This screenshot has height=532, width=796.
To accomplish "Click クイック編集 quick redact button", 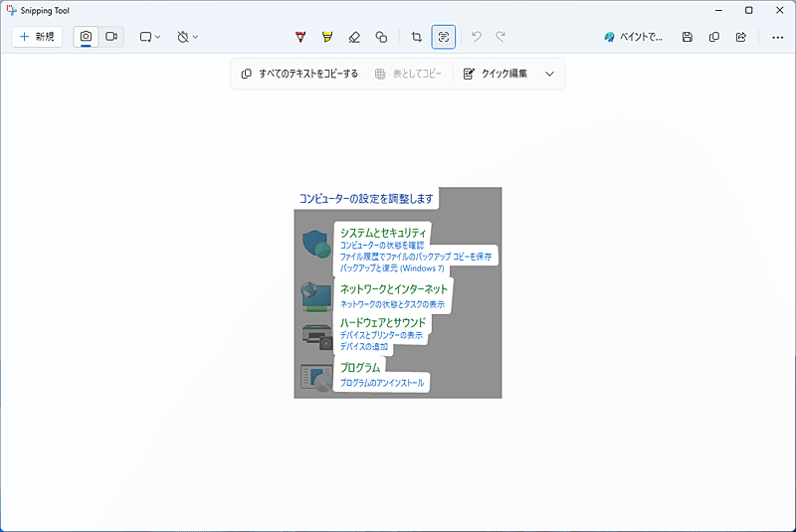I will point(496,74).
